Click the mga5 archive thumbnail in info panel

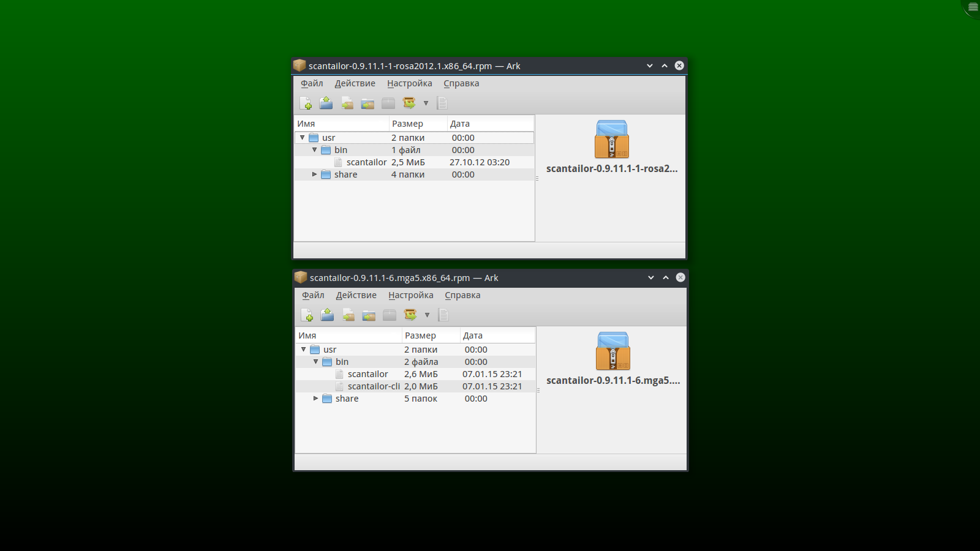[x=613, y=351]
